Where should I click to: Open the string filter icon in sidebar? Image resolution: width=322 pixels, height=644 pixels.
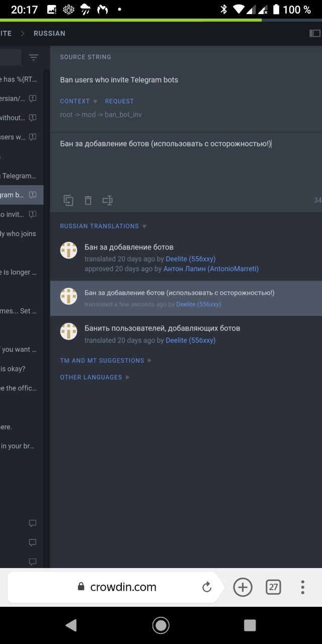click(x=34, y=57)
